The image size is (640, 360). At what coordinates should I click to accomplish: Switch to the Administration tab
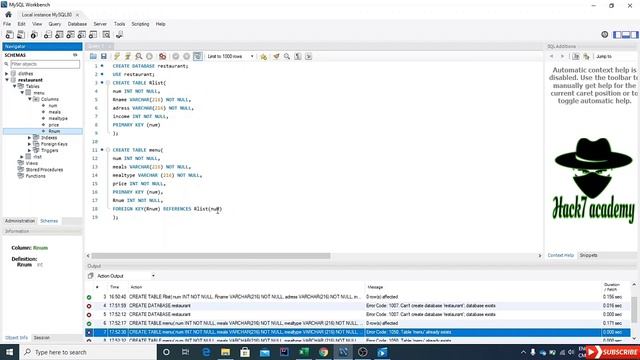pyautogui.click(x=20, y=221)
